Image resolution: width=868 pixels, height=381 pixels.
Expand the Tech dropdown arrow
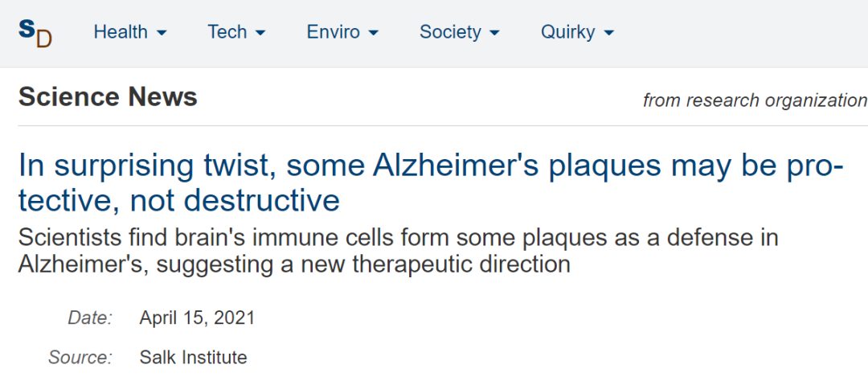tap(260, 34)
